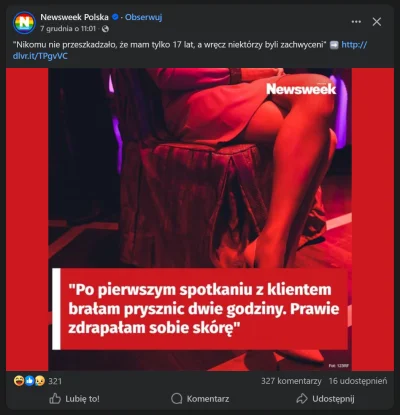Open the sad reaction emoji

click(40, 381)
